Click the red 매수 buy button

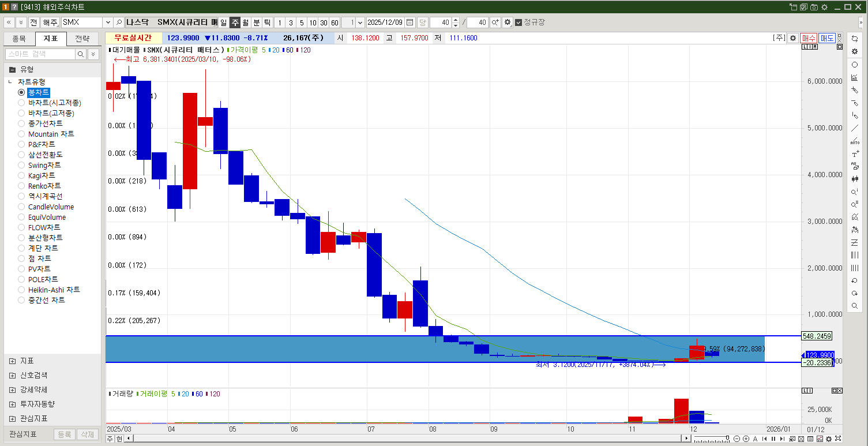click(x=809, y=38)
